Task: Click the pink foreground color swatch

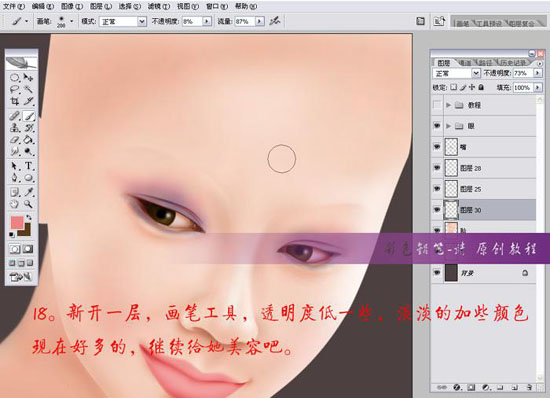Action: point(17,222)
